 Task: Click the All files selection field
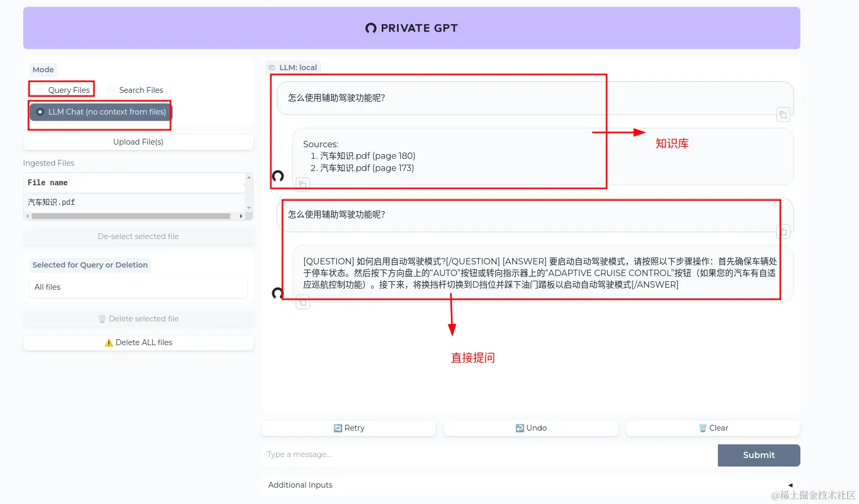[x=138, y=287]
